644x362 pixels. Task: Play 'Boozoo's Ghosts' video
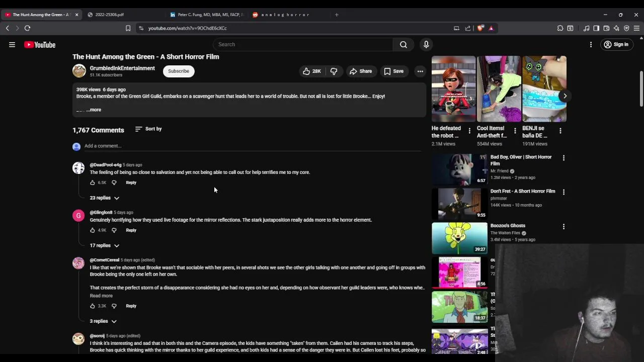[x=459, y=238]
